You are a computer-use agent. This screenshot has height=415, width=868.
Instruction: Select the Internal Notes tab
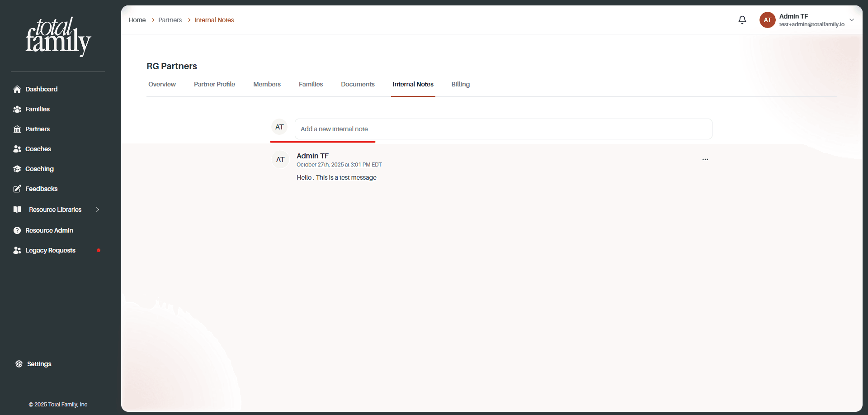point(413,85)
